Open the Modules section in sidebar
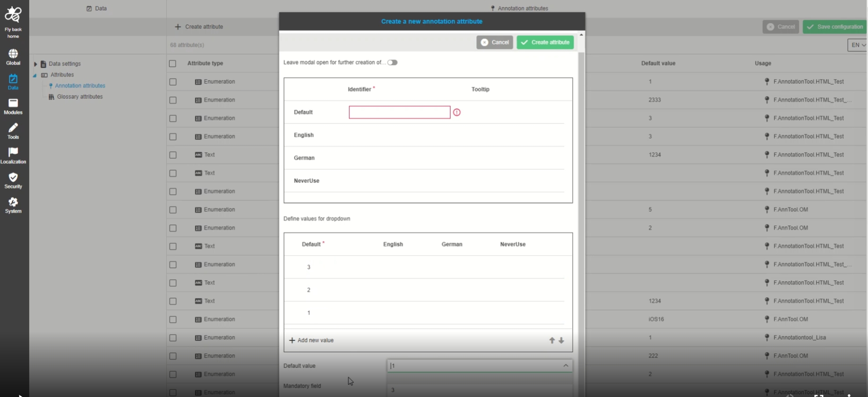This screenshot has height=397, width=868. 13,107
